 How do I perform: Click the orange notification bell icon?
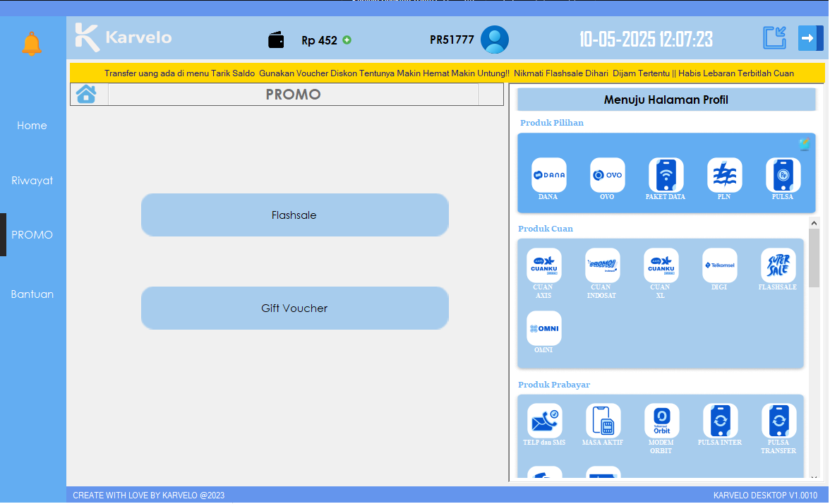tap(32, 44)
